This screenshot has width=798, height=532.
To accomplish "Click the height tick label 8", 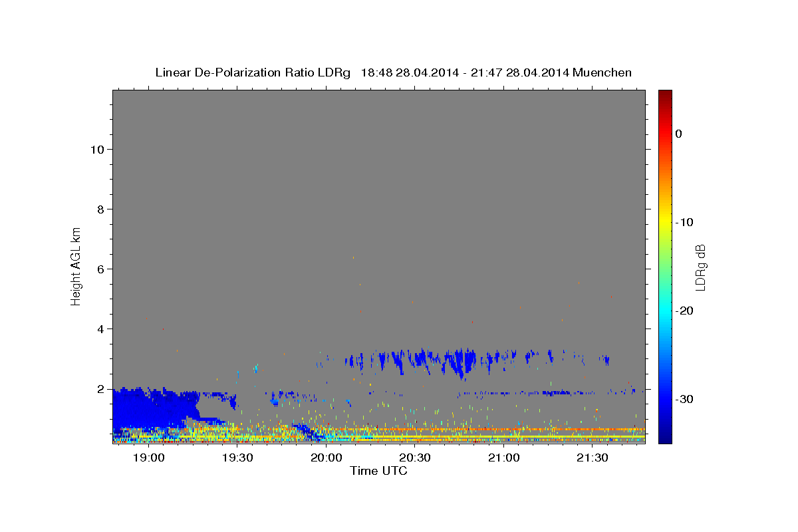I will (100, 209).
